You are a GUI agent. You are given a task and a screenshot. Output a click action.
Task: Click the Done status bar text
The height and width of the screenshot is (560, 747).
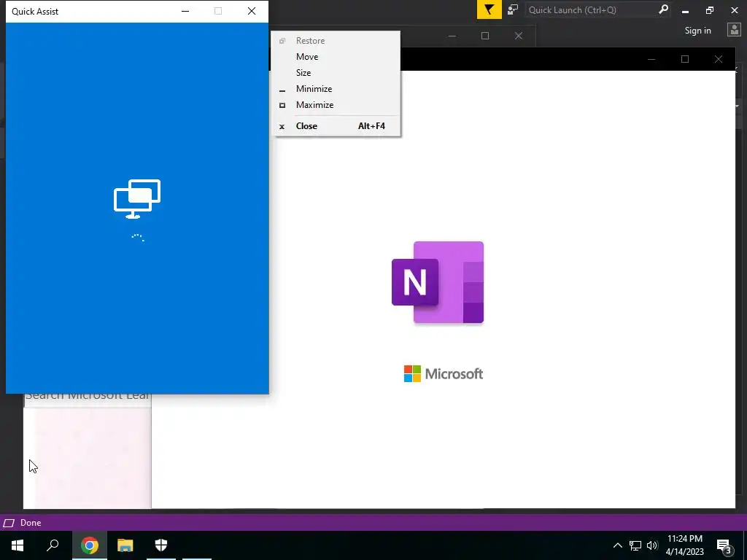31,523
